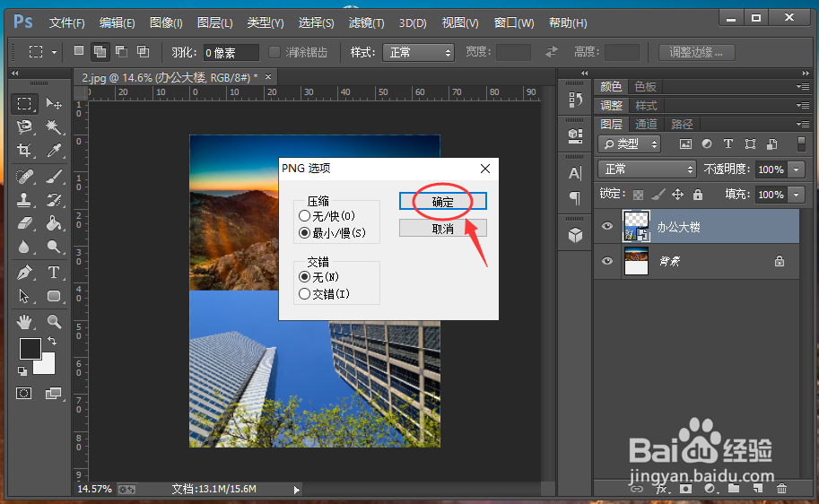Cancel PNG options with 取消
Image resolution: width=819 pixels, height=504 pixels.
(x=443, y=229)
